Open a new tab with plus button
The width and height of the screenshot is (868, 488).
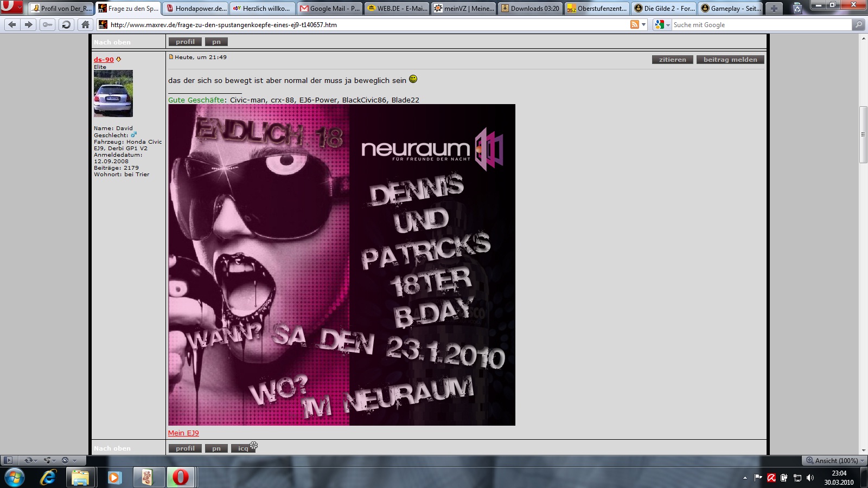(774, 8)
